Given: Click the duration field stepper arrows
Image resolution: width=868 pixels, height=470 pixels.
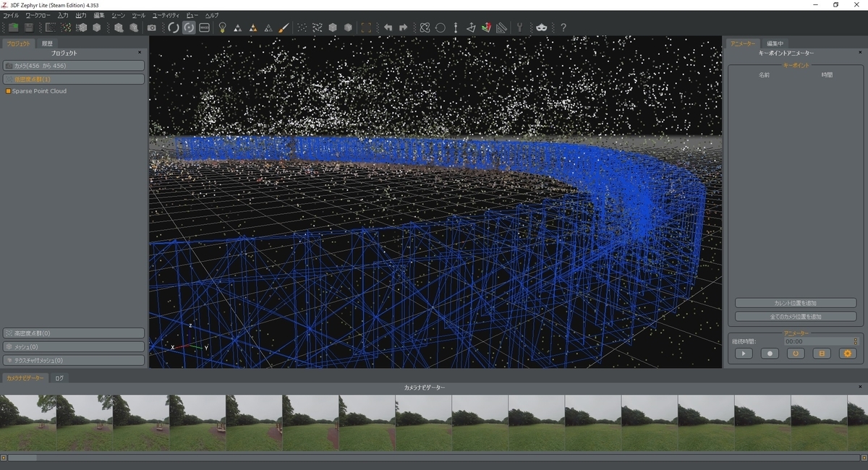Looking at the screenshot, I should pyautogui.click(x=855, y=341).
